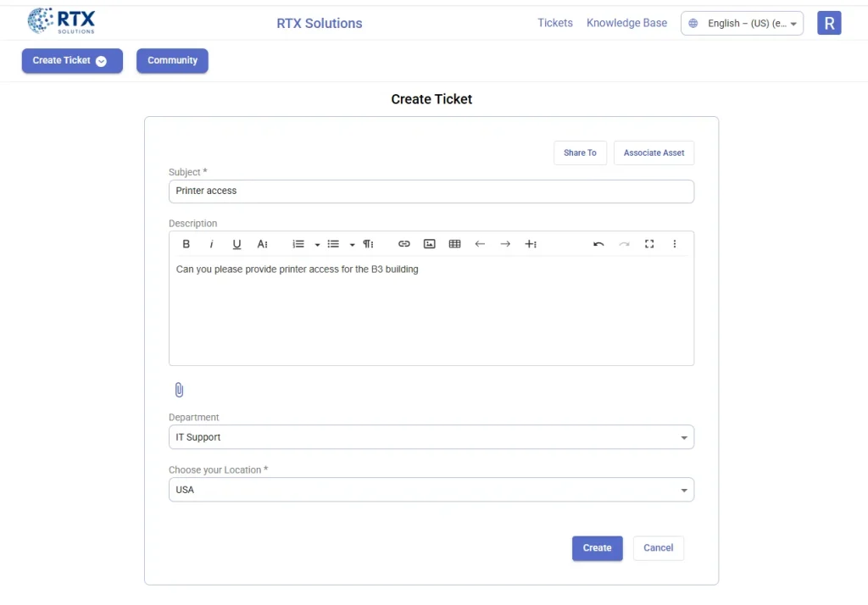Underline text in the description field
868x605 pixels.
(x=237, y=244)
